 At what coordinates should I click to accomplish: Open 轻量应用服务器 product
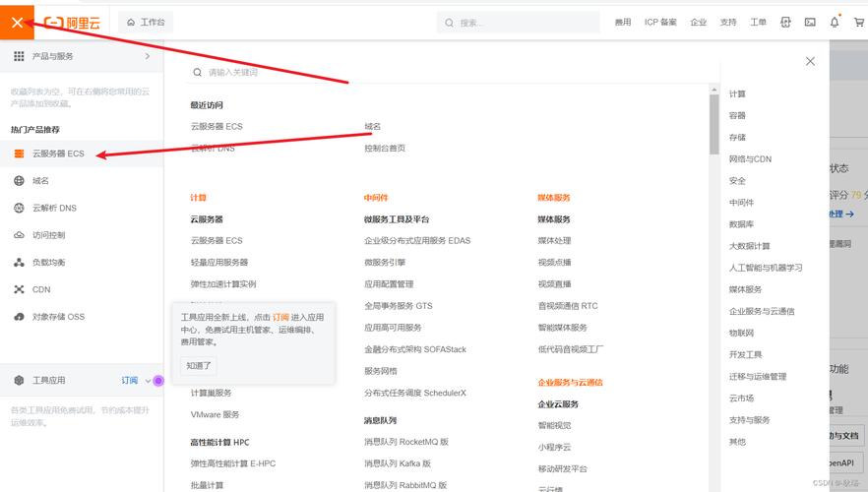(219, 262)
